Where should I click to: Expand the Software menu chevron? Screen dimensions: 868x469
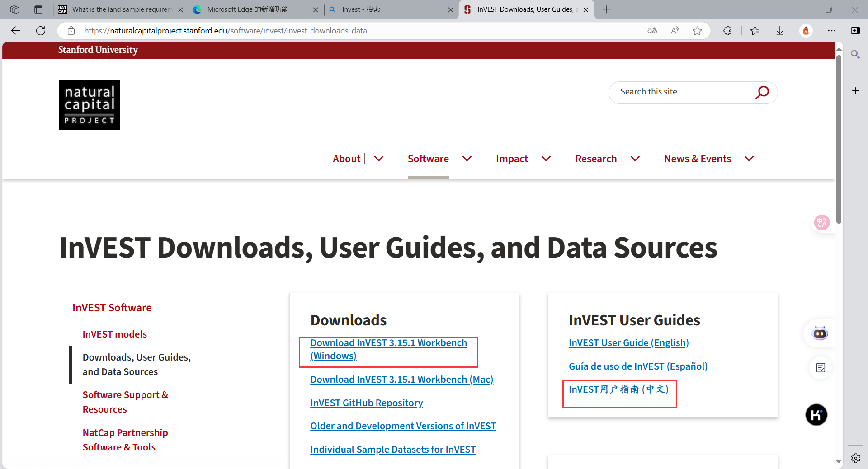tap(467, 159)
